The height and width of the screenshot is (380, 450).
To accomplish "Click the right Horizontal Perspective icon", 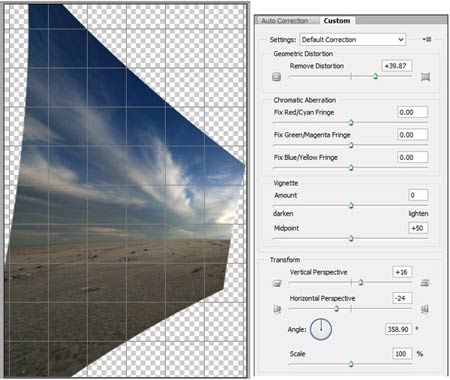I will tap(425, 309).
